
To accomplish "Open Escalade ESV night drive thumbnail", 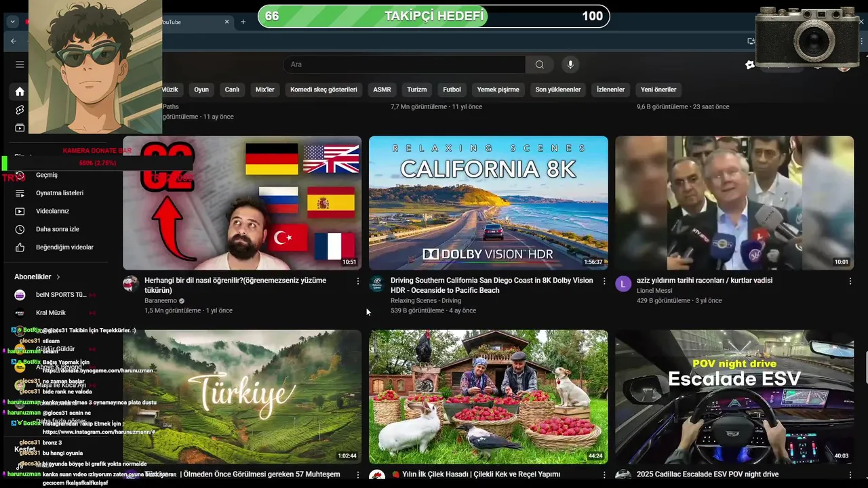I will [x=734, y=396].
